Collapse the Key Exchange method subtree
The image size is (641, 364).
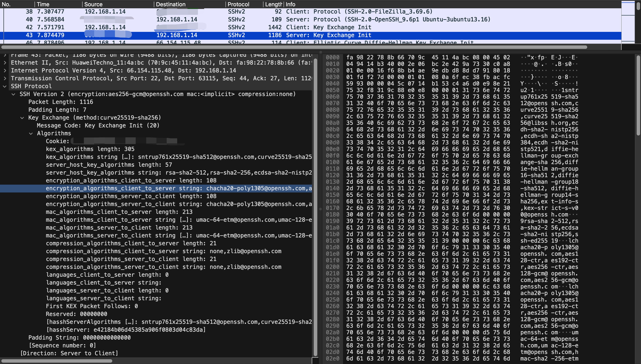(22, 118)
